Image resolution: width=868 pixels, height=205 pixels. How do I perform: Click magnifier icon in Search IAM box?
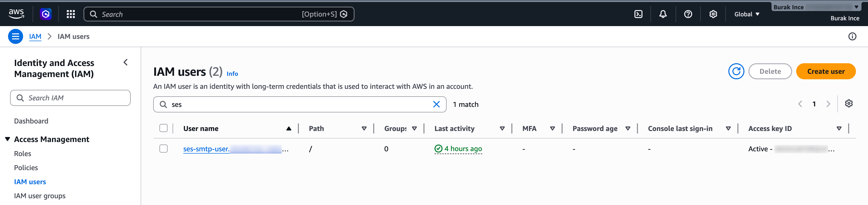point(20,98)
